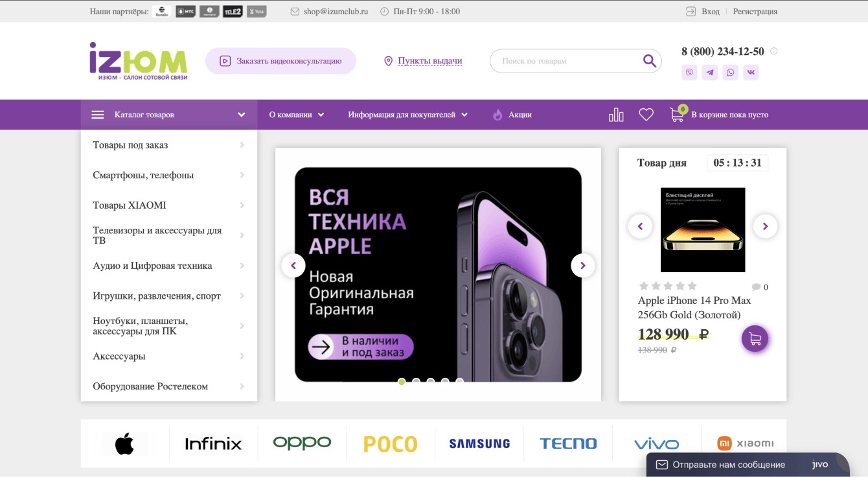Select the POCO brand logo
This screenshot has height=477, width=868.
click(391, 444)
